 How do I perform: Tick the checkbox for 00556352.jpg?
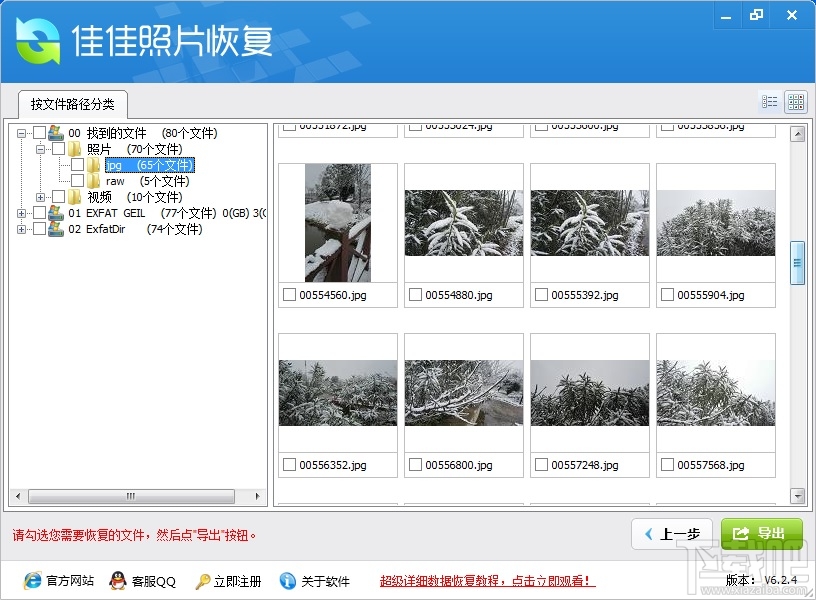[289, 465]
